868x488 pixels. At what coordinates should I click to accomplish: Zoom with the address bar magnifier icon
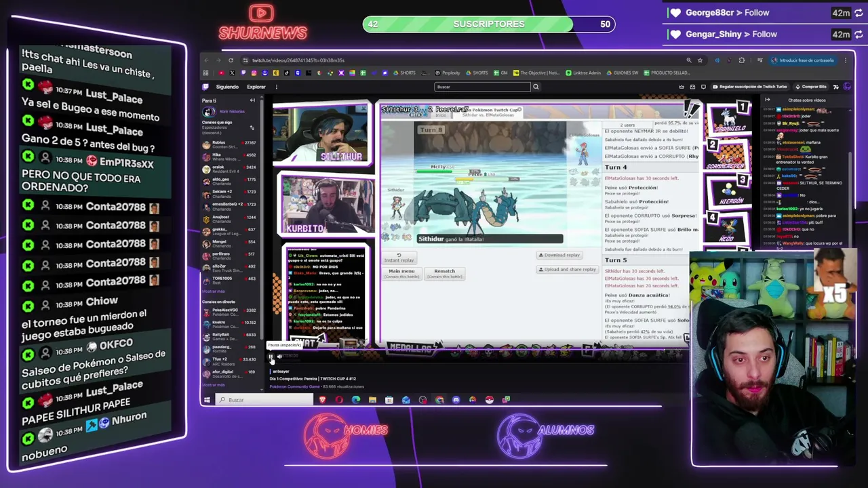689,60
